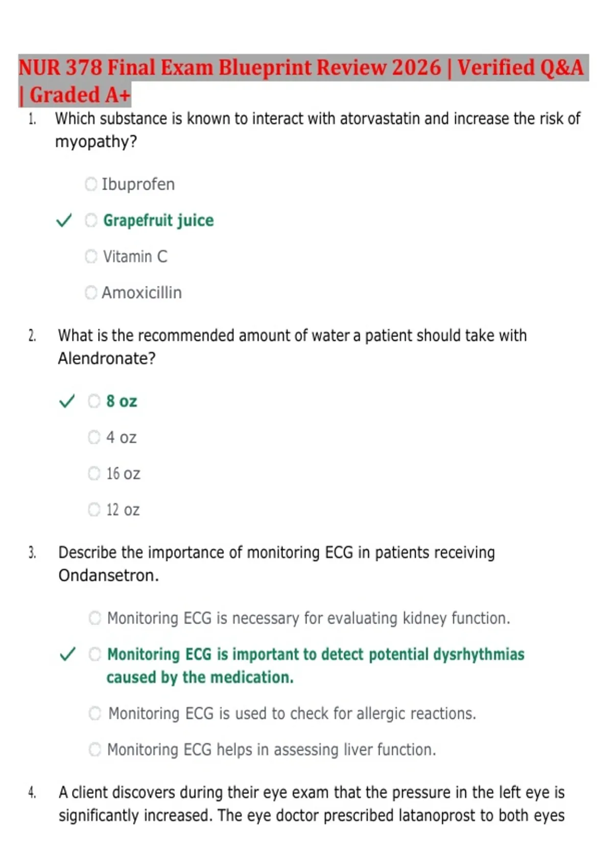Pick the 12 oz radio option

click(x=94, y=510)
